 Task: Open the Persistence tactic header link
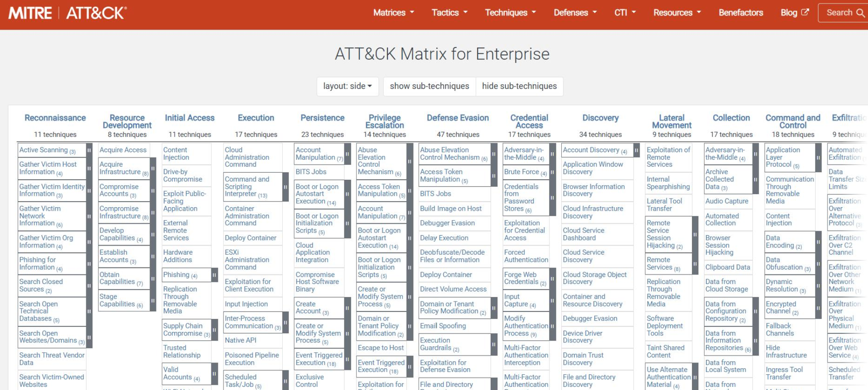(x=322, y=118)
